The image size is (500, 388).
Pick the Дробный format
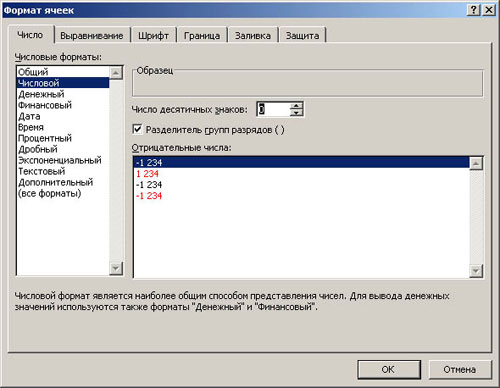point(63,149)
